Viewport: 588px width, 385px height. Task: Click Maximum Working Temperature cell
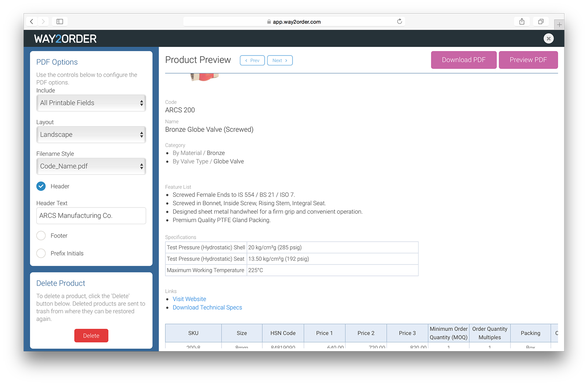point(206,270)
